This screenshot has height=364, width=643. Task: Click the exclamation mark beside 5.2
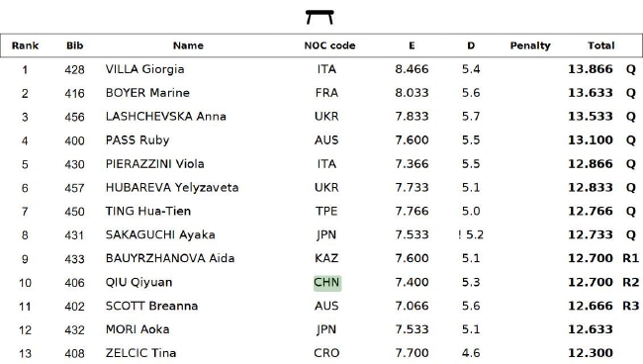click(x=460, y=234)
